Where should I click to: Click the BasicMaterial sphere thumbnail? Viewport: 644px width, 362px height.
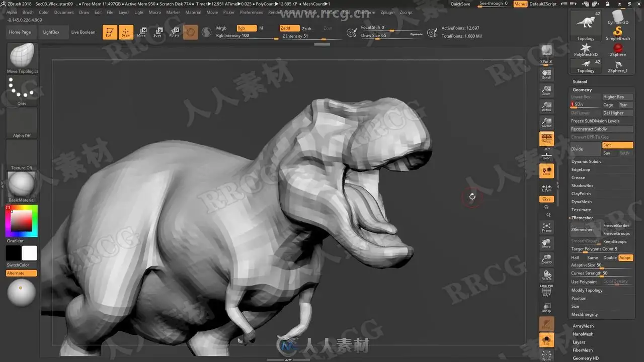pos(22,185)
